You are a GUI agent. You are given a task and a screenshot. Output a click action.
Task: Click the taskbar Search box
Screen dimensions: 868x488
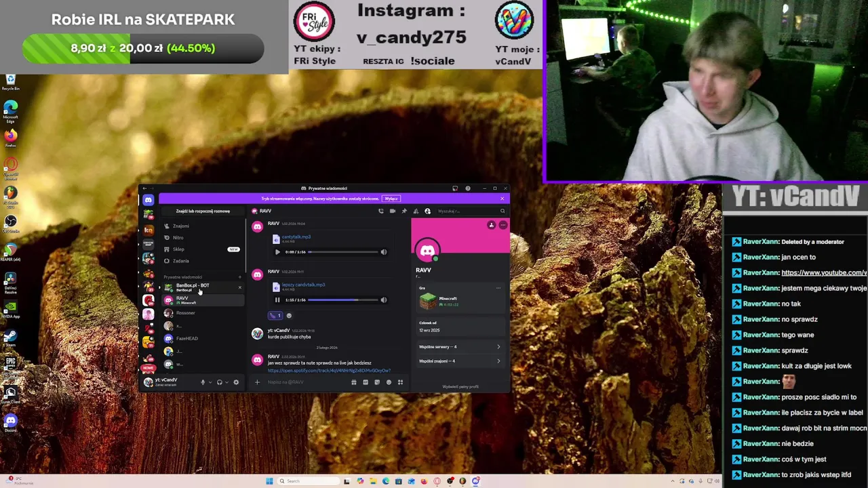click(308, 481)
